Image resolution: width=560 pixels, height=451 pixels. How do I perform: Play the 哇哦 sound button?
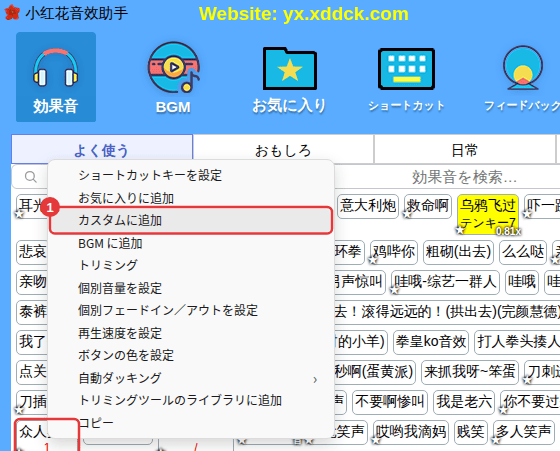pyautogui.click(x=522, y=282)
